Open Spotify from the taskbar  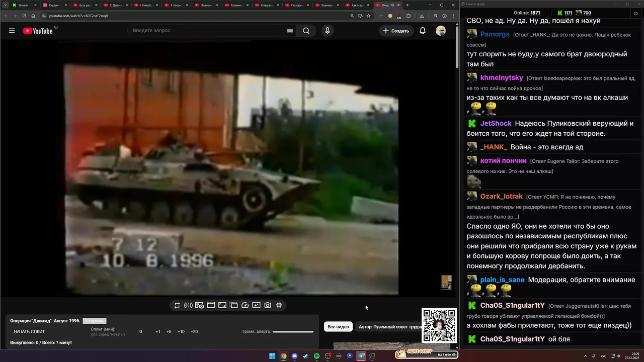[x=316, y=356]
